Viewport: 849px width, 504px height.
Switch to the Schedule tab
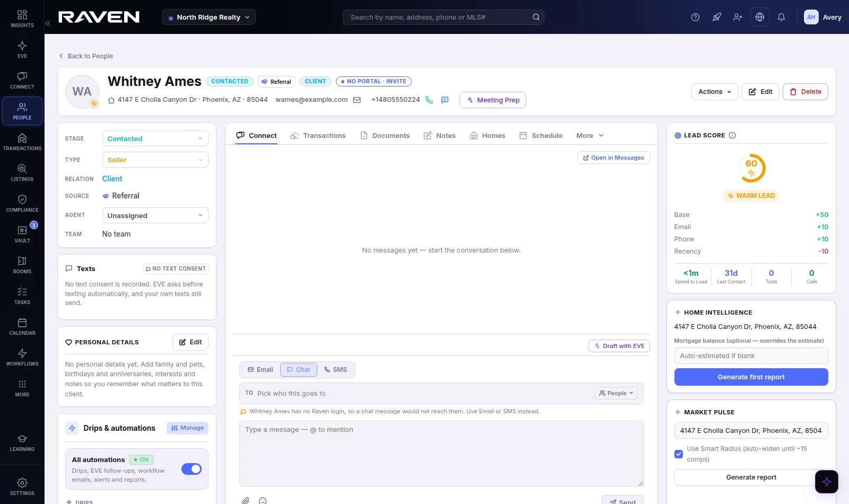[x=541, y=135]
